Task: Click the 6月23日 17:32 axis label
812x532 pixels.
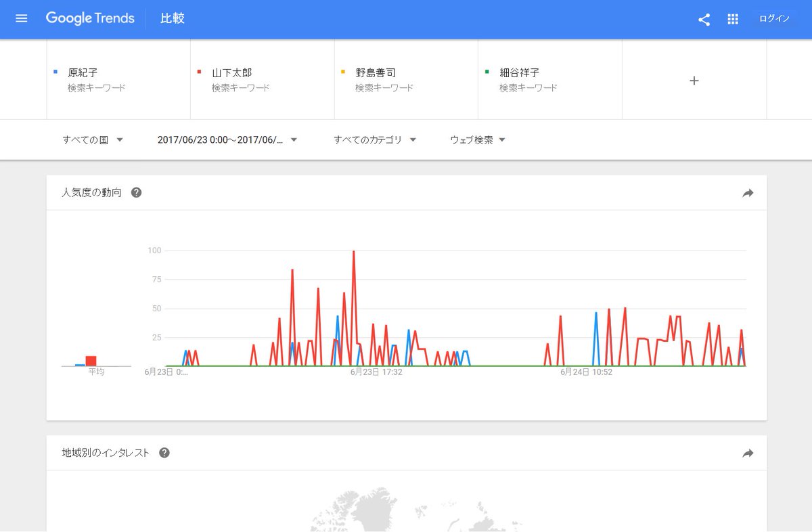Action: (376, 372)
